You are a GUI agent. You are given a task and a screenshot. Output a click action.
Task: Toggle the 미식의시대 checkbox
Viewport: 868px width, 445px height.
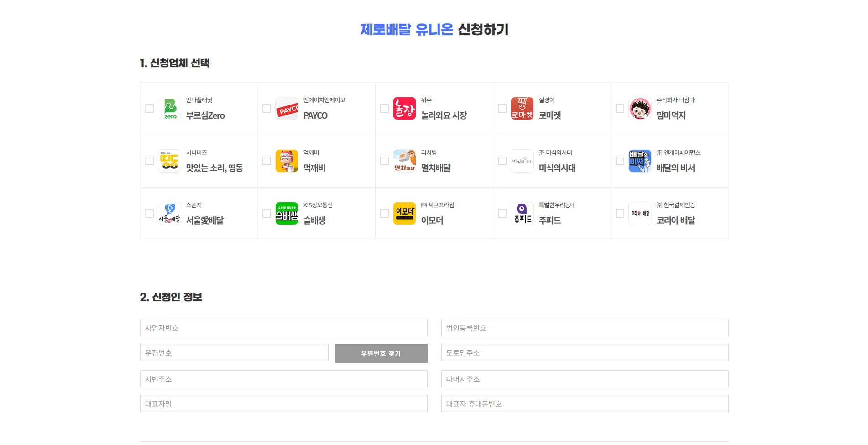[x=502, y=161]
